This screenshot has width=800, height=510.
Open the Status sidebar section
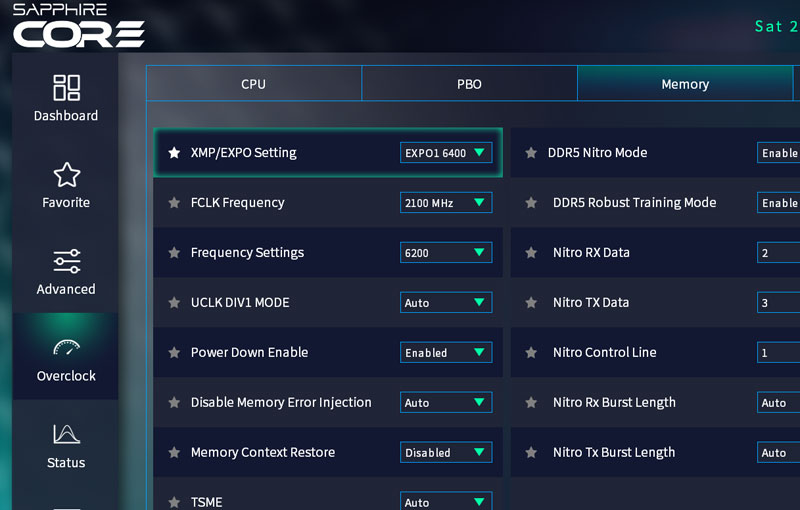pos(66,445)
